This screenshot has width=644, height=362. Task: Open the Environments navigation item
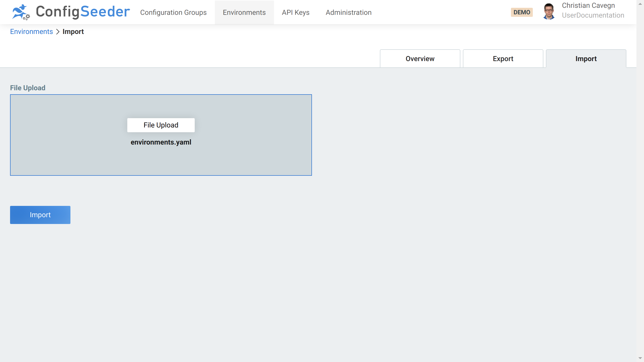pos(244,12)
